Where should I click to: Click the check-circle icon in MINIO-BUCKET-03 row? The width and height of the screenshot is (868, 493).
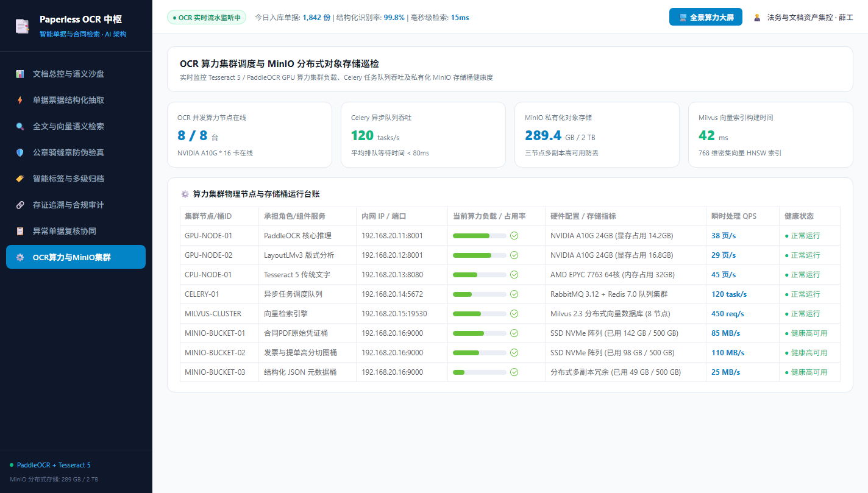[x=514, y=372]
